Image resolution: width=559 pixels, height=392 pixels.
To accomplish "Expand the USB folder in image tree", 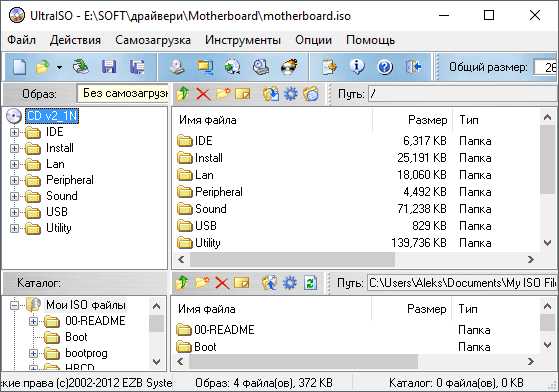I will point(14,212).
